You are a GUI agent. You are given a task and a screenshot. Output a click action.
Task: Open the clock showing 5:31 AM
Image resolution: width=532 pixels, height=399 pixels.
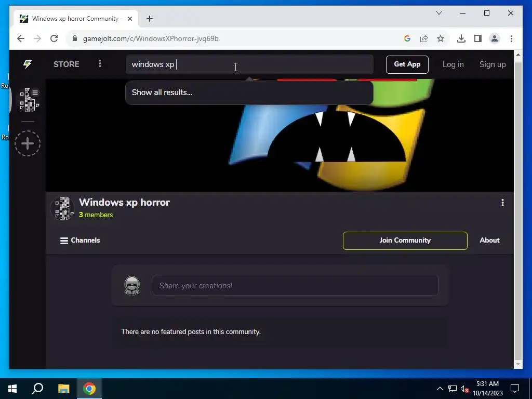[x=487, y=389]
